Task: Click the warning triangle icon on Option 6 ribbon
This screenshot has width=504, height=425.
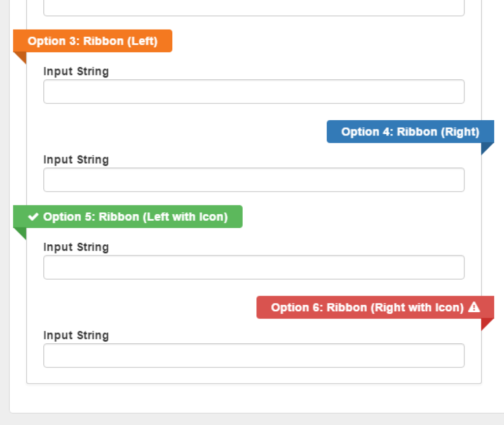Action: [474, 307]
